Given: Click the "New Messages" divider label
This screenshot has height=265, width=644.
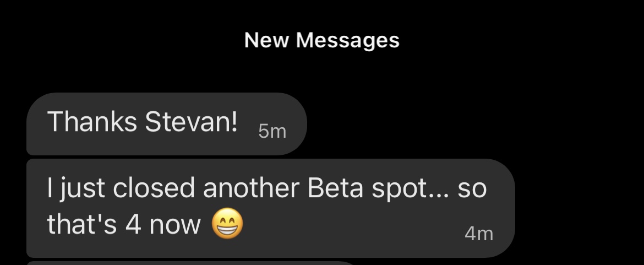Looking at the screenshot, I should point(322,40).
